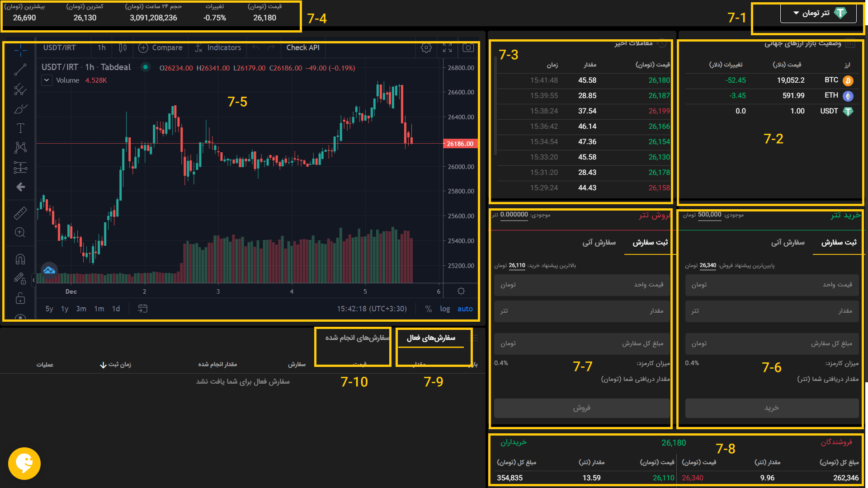Collapse the chart drawing toolbar arrow

click(x=33, y=280)
